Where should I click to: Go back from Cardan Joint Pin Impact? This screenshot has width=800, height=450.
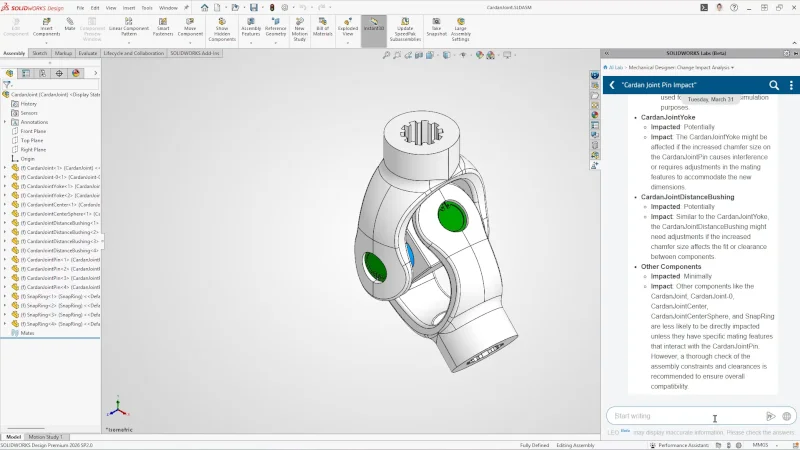(612, 86)
